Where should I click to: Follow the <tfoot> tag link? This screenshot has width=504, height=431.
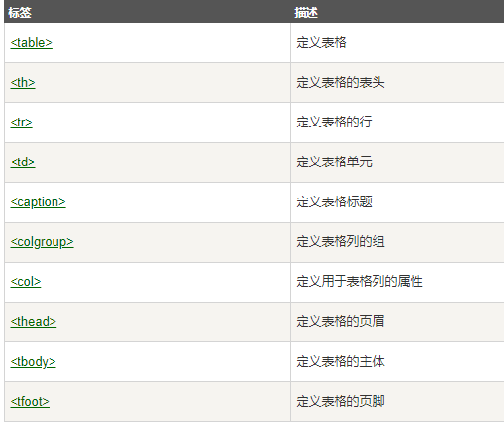(x=30, y=402)
